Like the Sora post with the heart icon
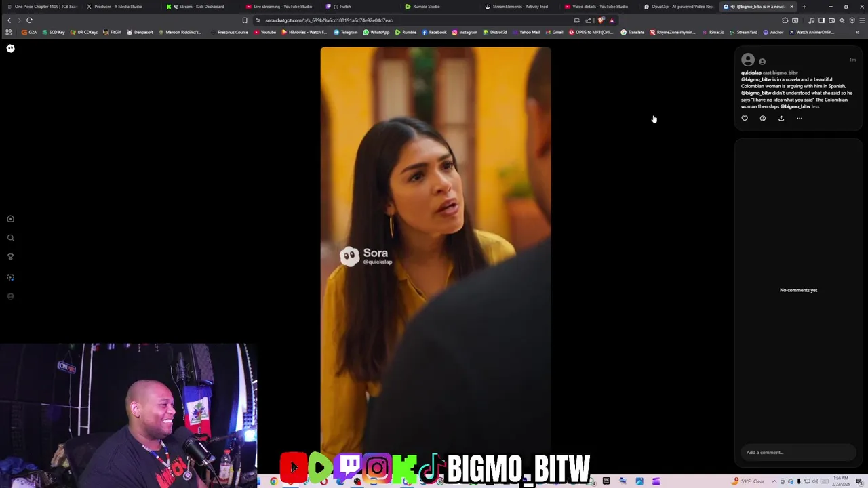 pyautogui.click(x=745, y=118)
